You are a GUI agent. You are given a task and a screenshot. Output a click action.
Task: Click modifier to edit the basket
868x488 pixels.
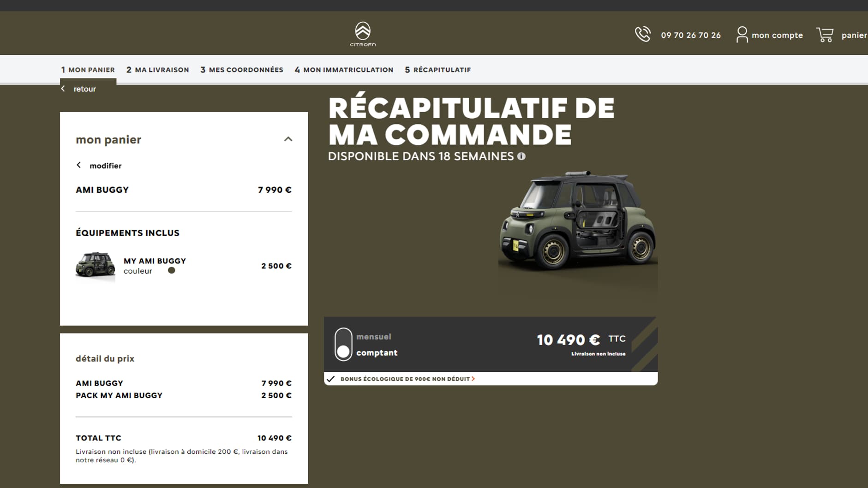106,166
